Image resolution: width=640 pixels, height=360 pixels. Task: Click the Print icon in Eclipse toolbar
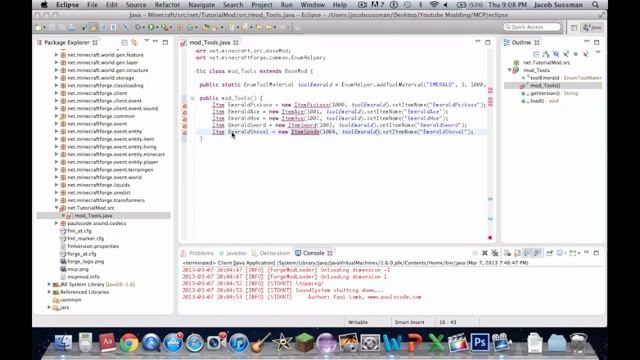tap(71, 27)
